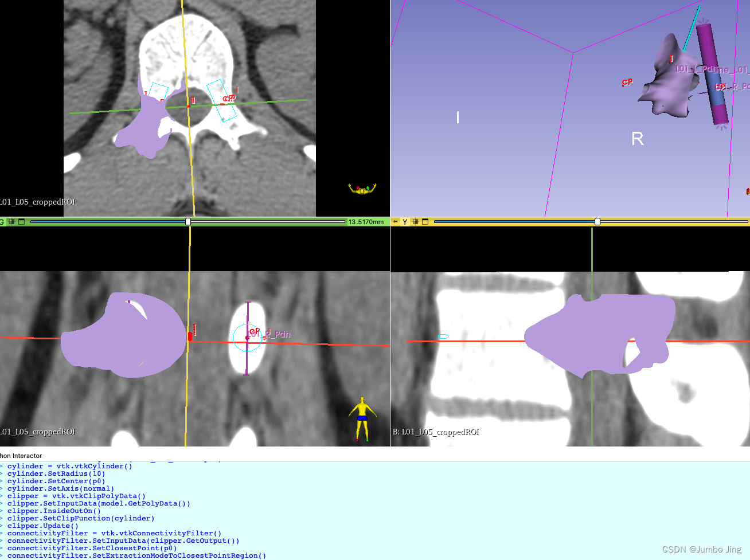Maximize the yellow slice view via layout icon
This screenshot has width=750, height=560.
pos(425,222)
